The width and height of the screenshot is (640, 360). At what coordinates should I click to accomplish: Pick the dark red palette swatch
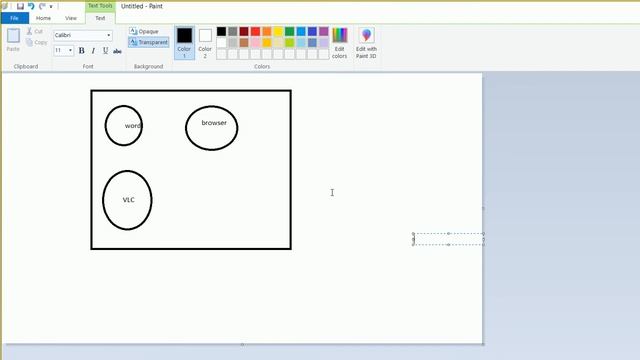[x=244, y=31]
